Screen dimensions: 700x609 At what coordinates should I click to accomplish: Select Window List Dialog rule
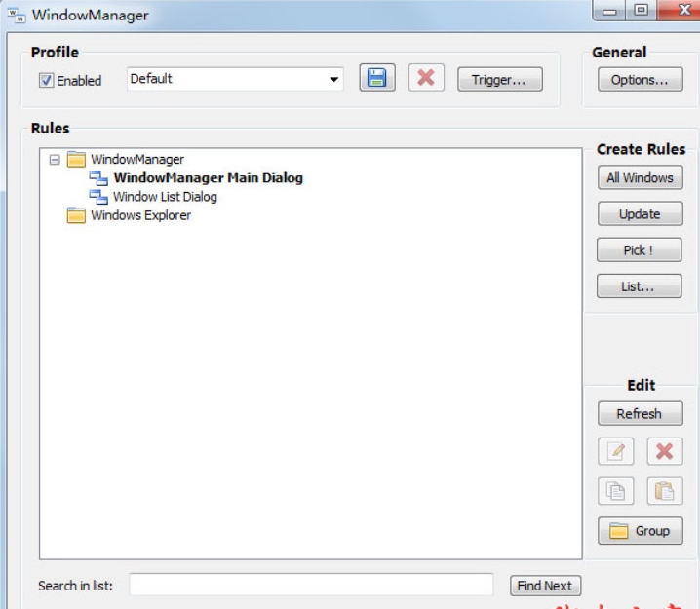click(x=165, y=197)
